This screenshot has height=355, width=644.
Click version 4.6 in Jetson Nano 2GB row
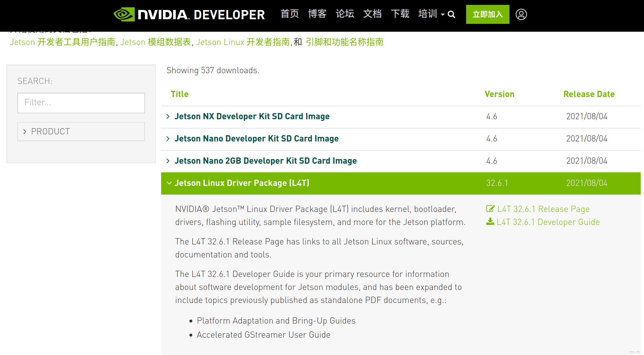click(x=492, y=161)
